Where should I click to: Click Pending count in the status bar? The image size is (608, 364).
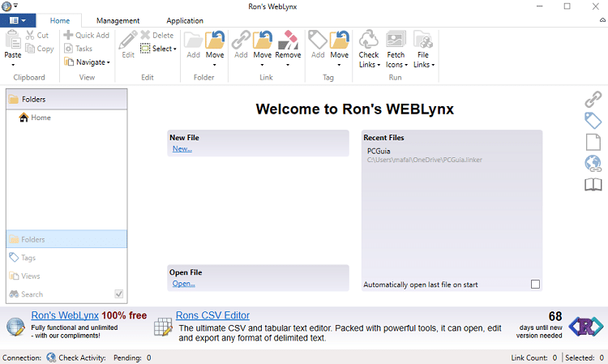point(132,358)
